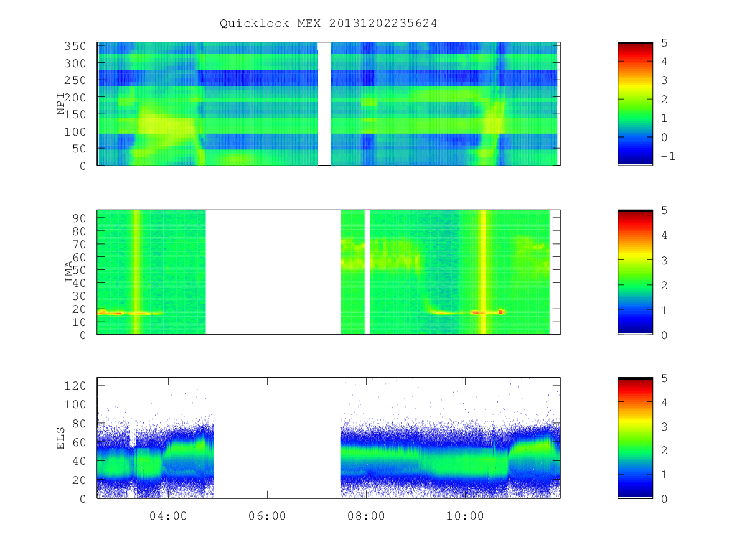Viewport: 747px width, 560px height.
Task: Click the 10:00 time tick label
Action: (465, 516)
